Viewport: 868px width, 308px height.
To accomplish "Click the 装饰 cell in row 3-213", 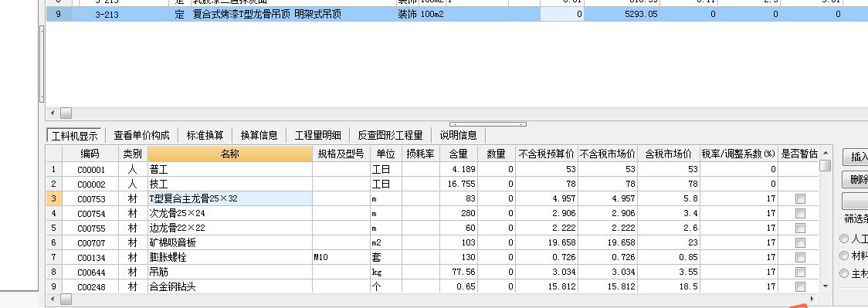I will point(407,15).
